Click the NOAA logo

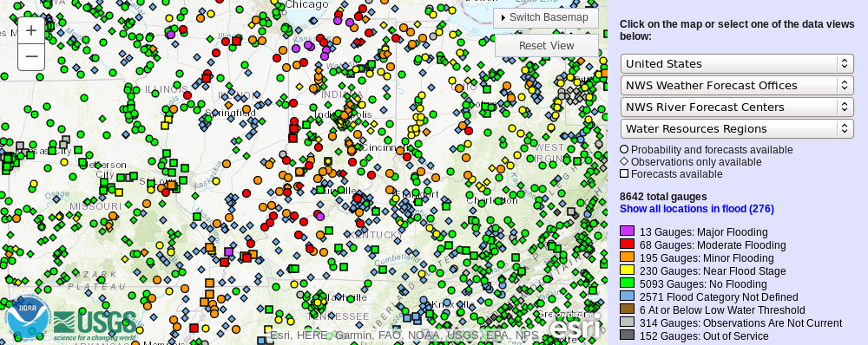pos(29,317)
